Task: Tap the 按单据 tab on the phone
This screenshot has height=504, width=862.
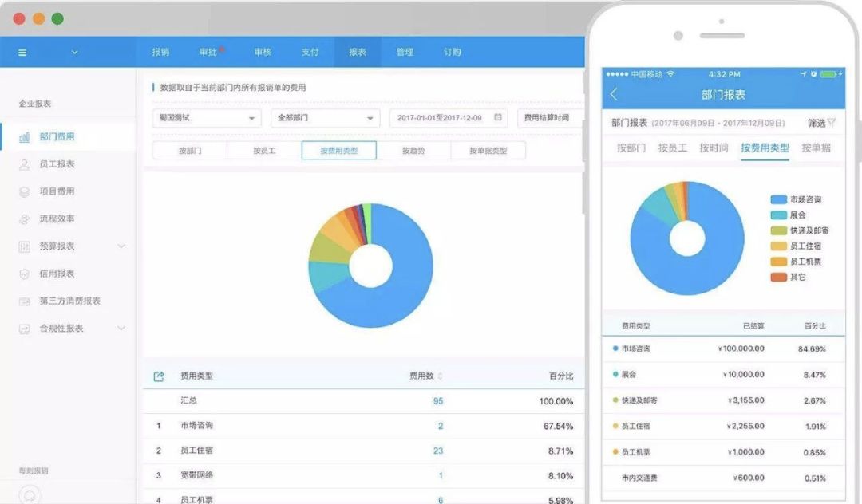Action: pyautogui.click(x=816, y=148)
